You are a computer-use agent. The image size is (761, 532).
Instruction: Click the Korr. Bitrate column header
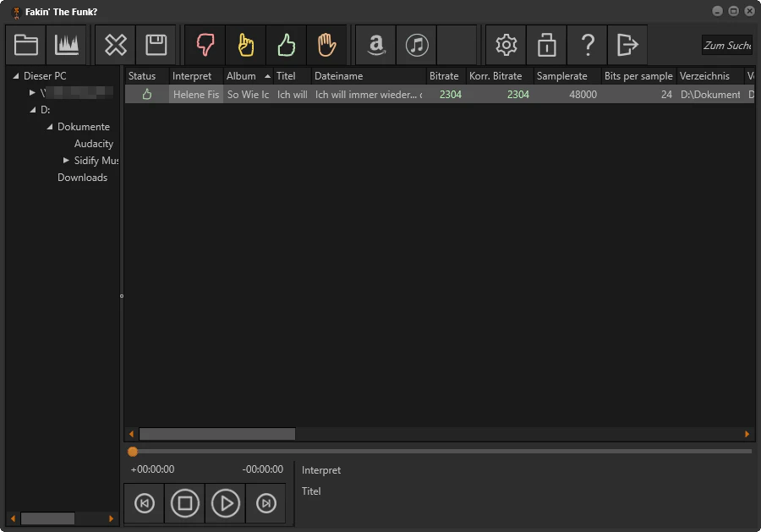[x=500, y=76]
